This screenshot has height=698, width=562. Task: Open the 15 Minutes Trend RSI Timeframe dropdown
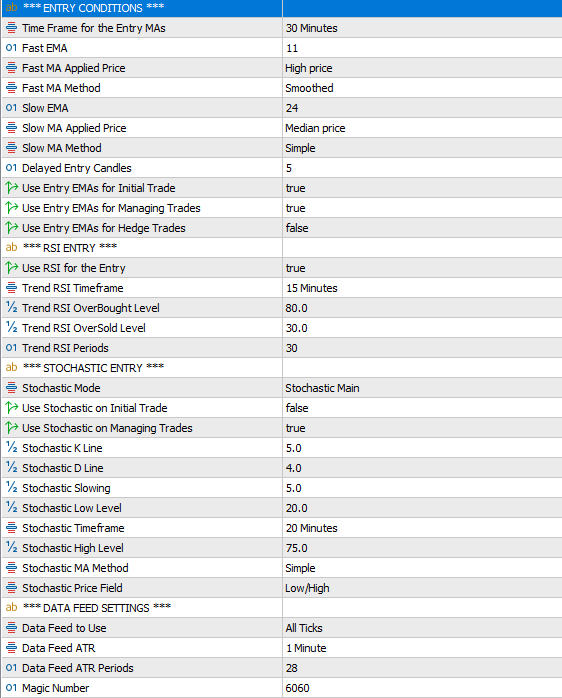tap(422, 288)
